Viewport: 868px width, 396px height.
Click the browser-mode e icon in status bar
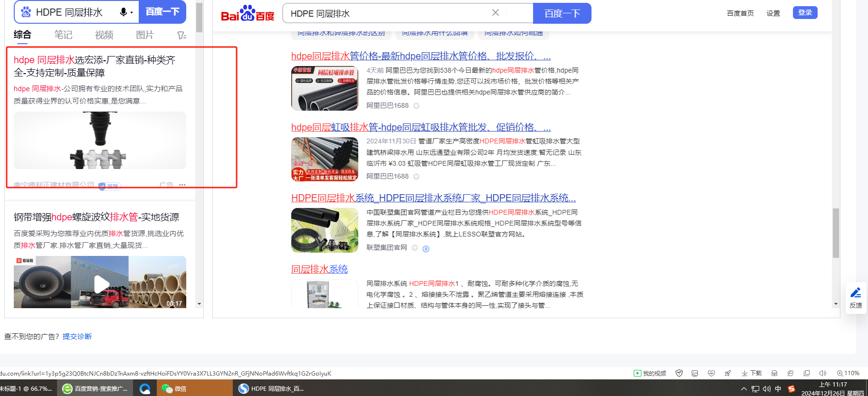click(791, 373)
